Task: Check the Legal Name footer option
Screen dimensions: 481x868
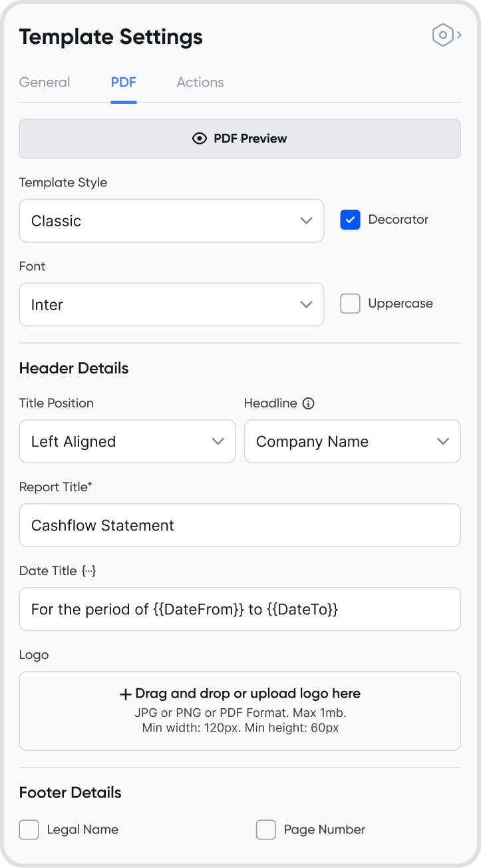Action: click(29, 829)
